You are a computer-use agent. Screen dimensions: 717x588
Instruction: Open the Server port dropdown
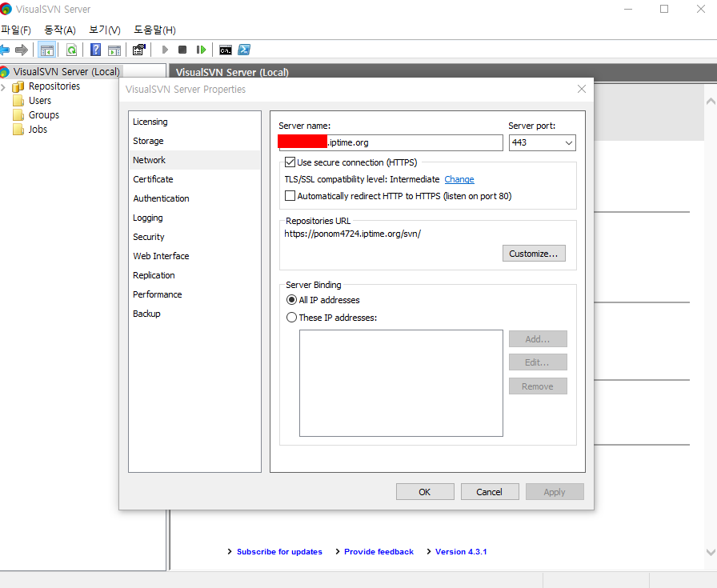[568, 142]
